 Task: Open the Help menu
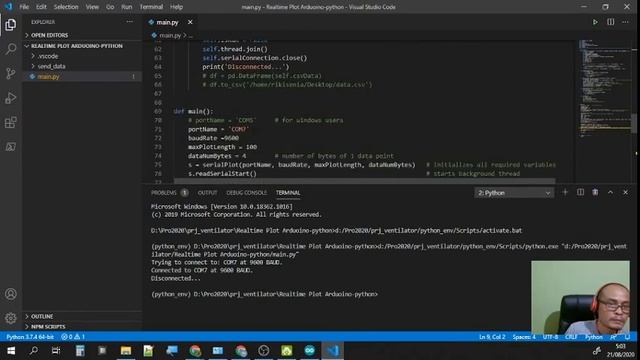point(176,7)
